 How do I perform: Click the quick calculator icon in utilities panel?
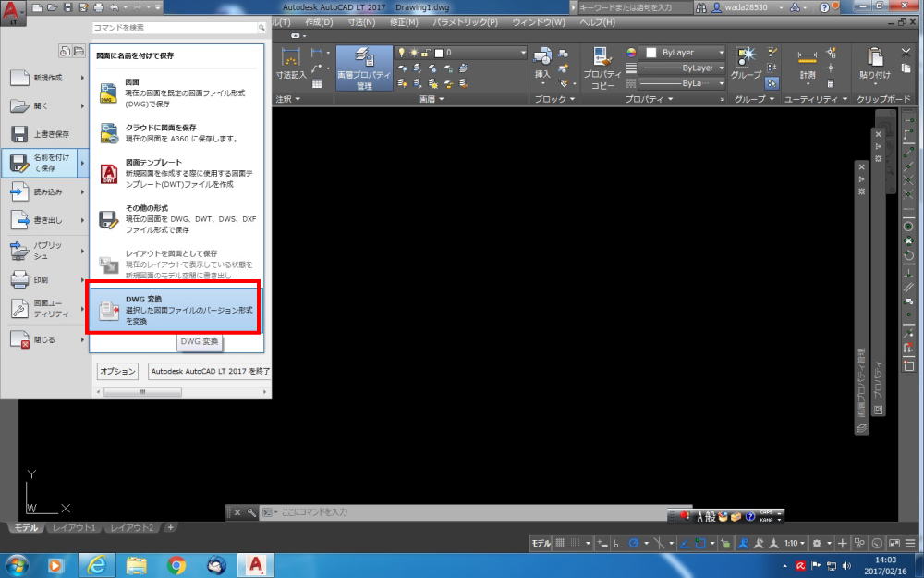pyautogui.click(x=831, y=84)
